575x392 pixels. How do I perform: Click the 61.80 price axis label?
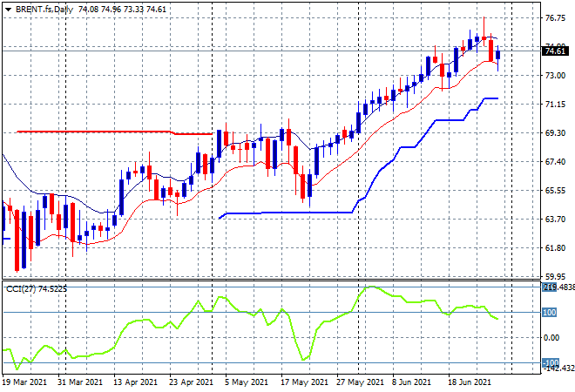pos(555,248)
